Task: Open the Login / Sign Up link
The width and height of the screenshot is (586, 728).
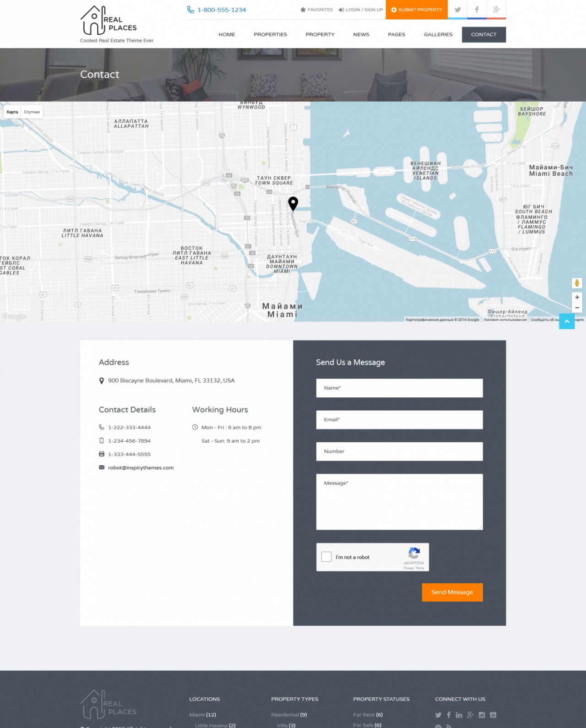Action: [x=361, y=10]
